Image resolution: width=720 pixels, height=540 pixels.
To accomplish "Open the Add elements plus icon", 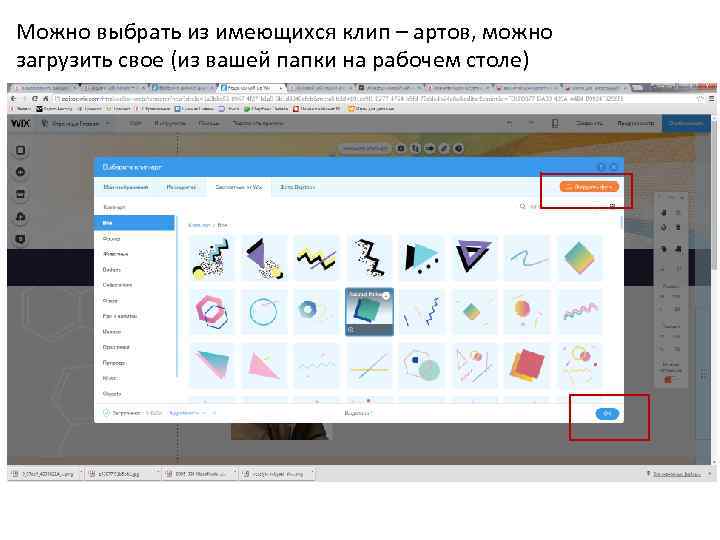I will click(20, 172).
